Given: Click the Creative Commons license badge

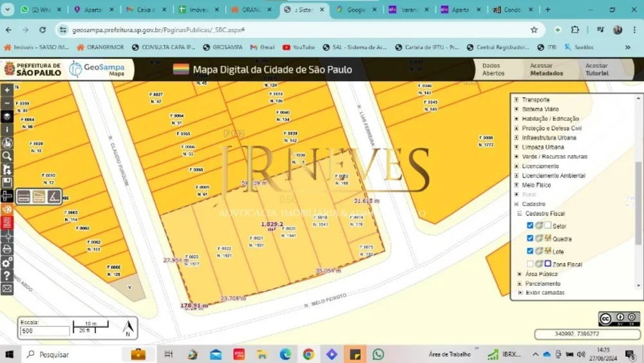Looking at the screenshot, I should [619, 319].
